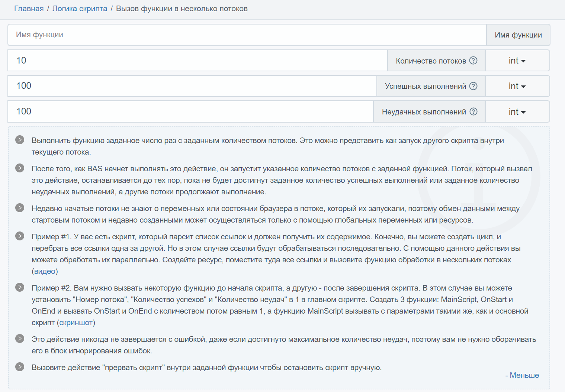
Task: Click Неудачных выполнений field containing 100
Action: tap(190, 111)
